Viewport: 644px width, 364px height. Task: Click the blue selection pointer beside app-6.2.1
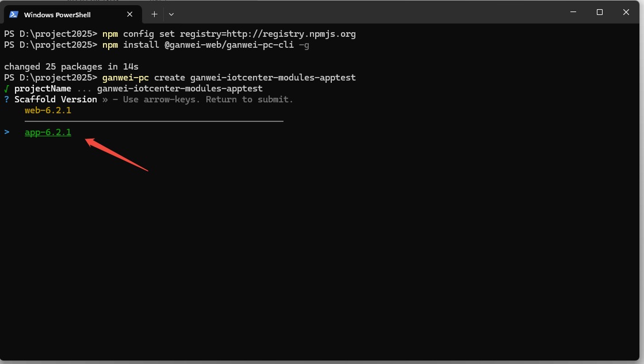(x=7, y=132)
